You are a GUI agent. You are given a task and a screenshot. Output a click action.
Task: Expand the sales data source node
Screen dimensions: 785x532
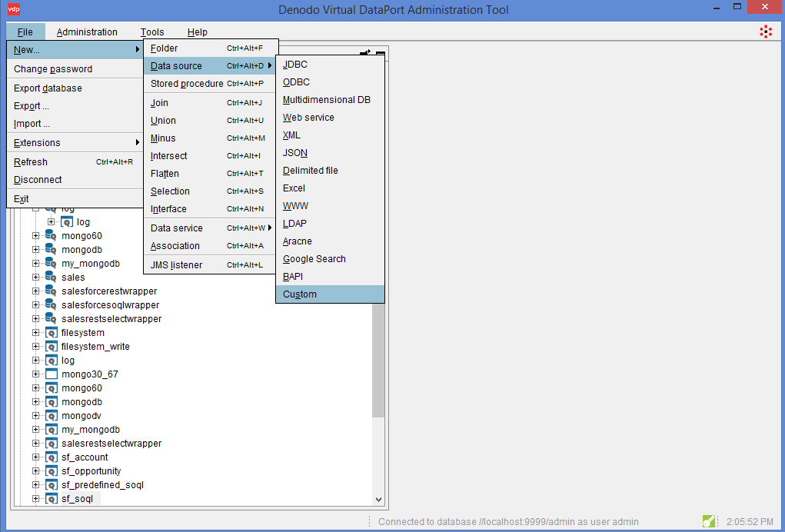tap(35, 277)
